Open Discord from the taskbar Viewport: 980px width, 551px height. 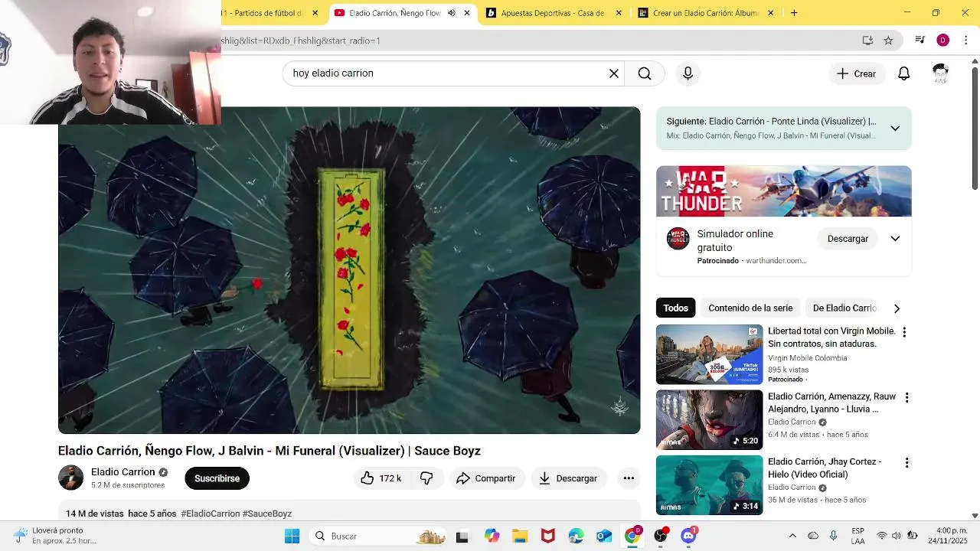[x=688, y=536]
